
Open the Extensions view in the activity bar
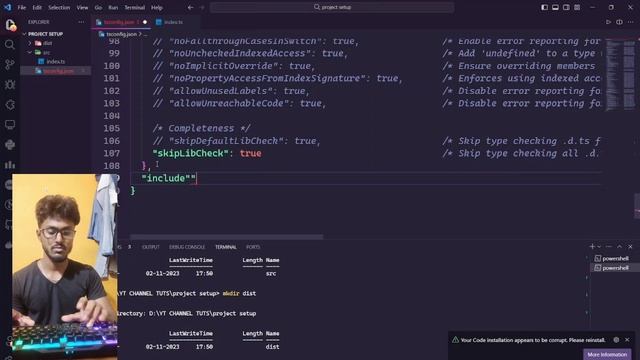pos(10,104)
